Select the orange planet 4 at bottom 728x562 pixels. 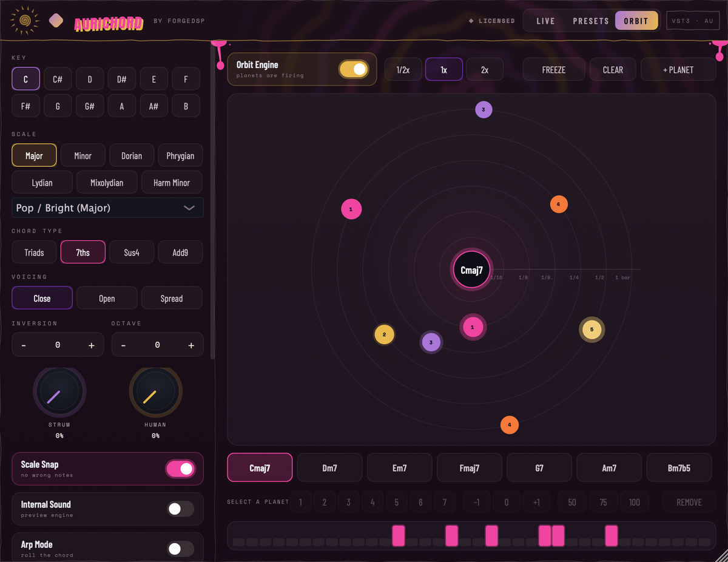[510, 425]
